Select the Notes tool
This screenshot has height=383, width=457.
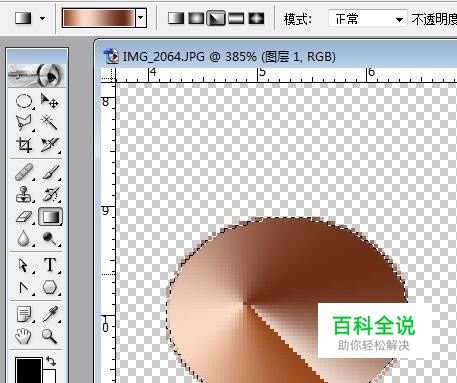click(x=24, y=314)
